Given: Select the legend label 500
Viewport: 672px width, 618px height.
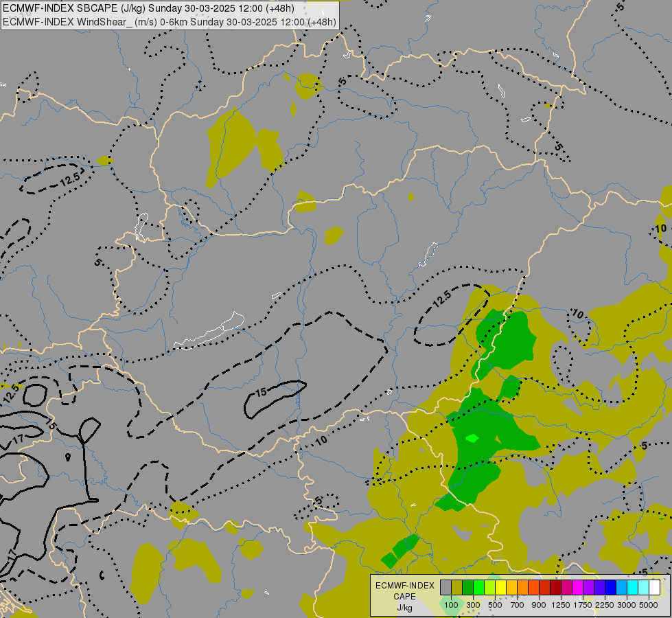Looking at the screenshot, I should coord(495,605).
